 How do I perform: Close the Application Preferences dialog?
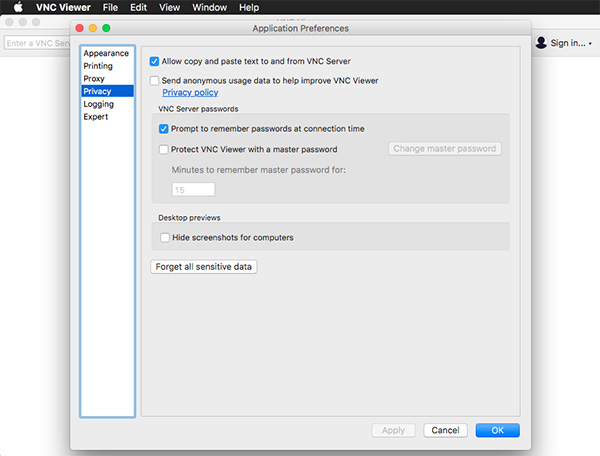click(x=80, y=28)
